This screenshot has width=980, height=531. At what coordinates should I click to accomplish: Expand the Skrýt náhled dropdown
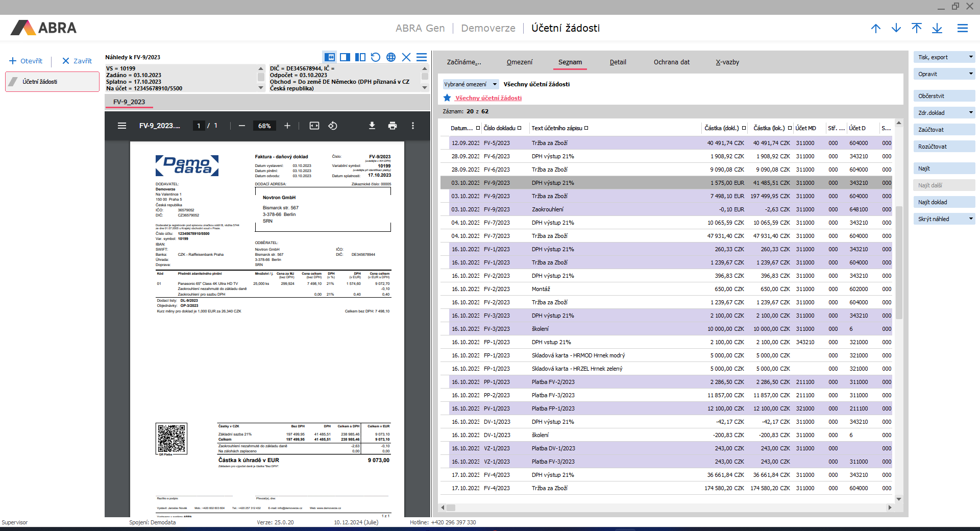click(x=971, y=219)
